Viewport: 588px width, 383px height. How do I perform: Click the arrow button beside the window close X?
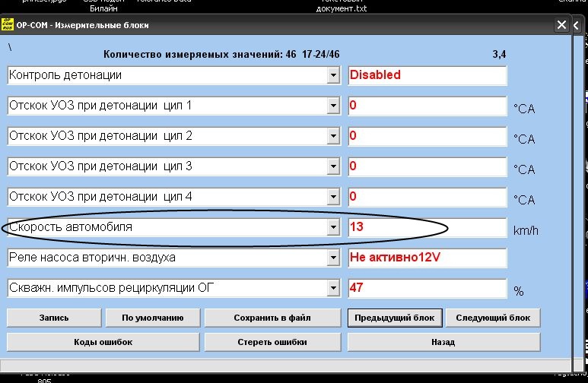pos(577,25)
